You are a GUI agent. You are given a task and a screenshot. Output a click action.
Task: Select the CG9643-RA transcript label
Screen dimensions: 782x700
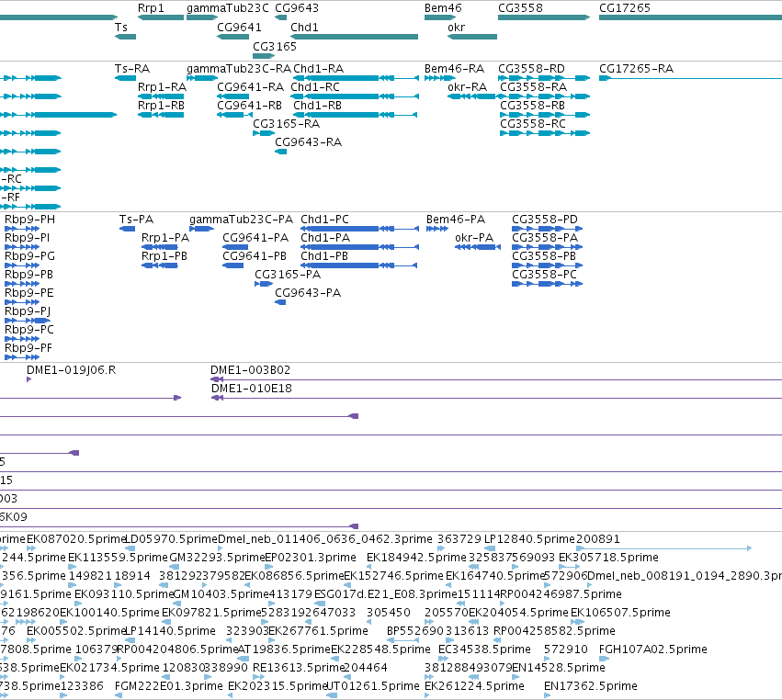pos(308,142)
